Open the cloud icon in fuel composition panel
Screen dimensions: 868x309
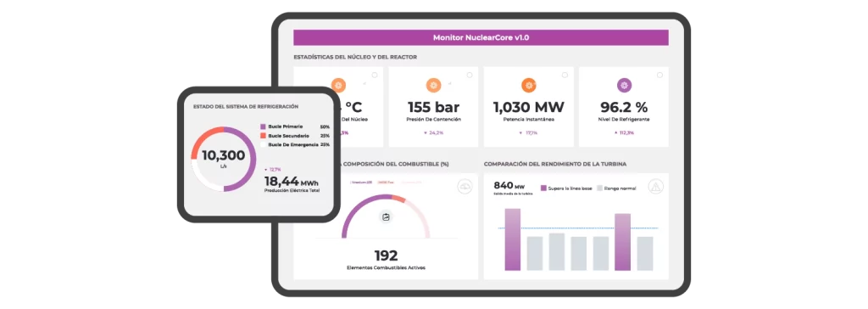(465, 187)
